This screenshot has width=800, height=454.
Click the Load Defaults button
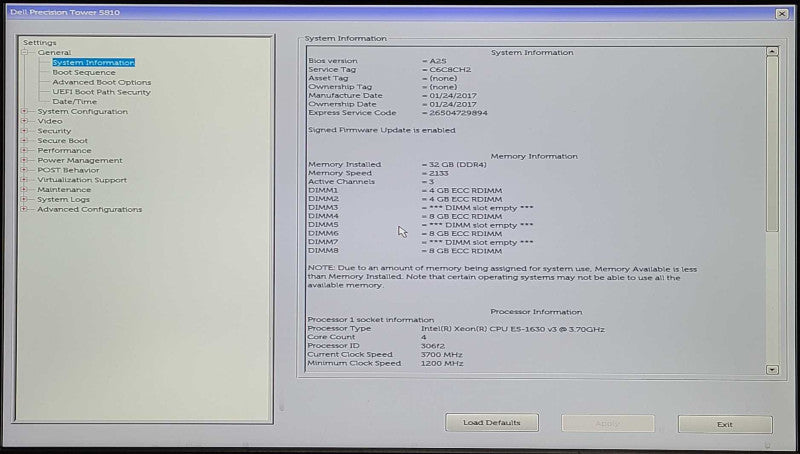tap(492, 423)
